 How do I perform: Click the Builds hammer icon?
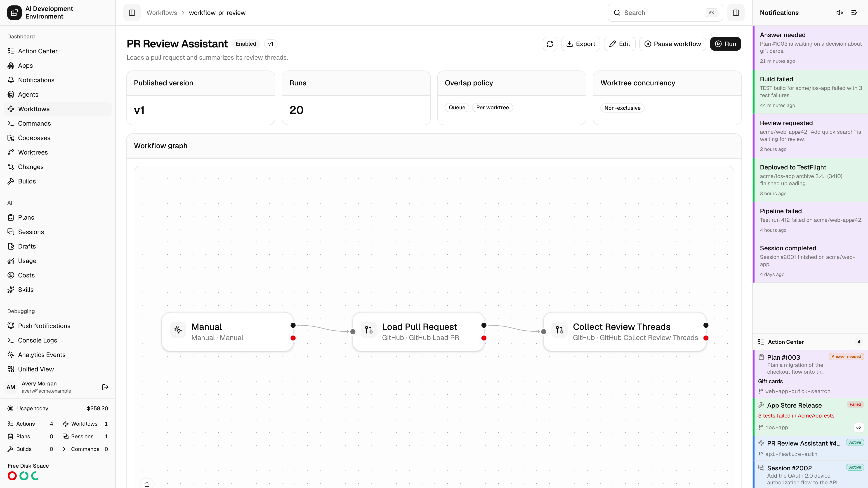tap(11, 181)
